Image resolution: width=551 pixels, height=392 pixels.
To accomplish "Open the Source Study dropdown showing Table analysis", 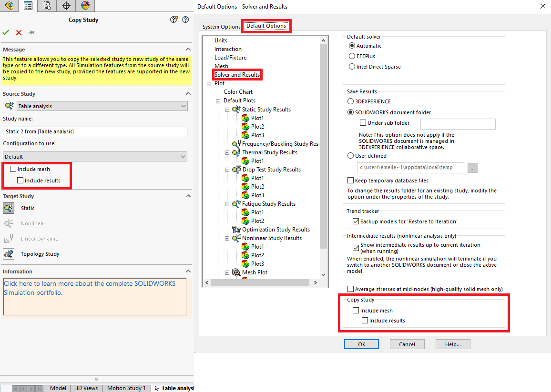I will 102,106.
